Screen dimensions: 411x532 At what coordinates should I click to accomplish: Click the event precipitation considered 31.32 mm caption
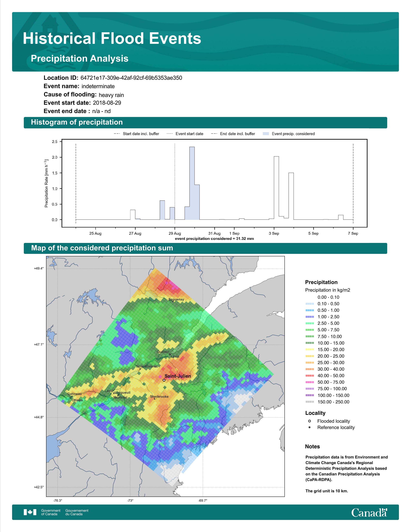(215, 239)
